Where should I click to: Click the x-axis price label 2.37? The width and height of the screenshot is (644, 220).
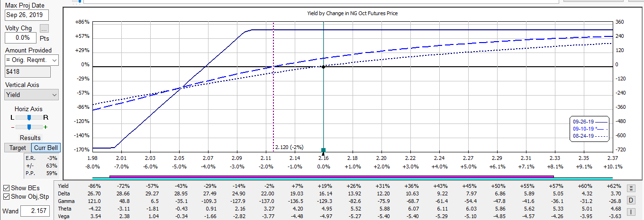click(x=613, y=158)
